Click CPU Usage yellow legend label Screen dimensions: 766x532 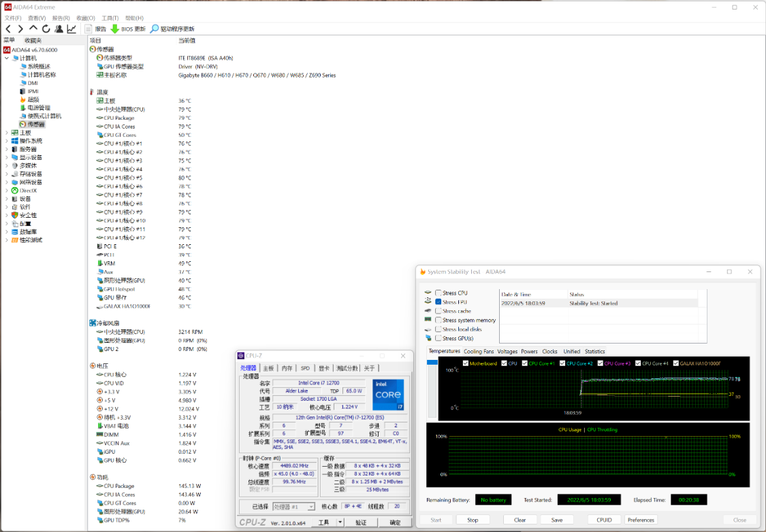click(x=570, y=429)
